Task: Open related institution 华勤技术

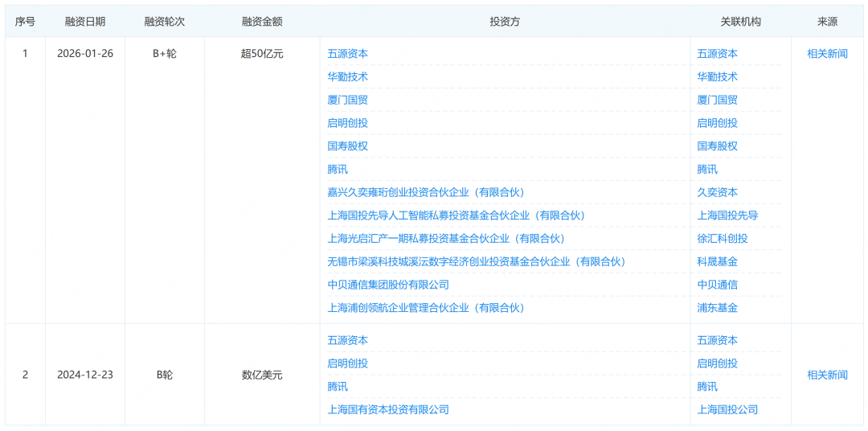Action: point(718,77)
